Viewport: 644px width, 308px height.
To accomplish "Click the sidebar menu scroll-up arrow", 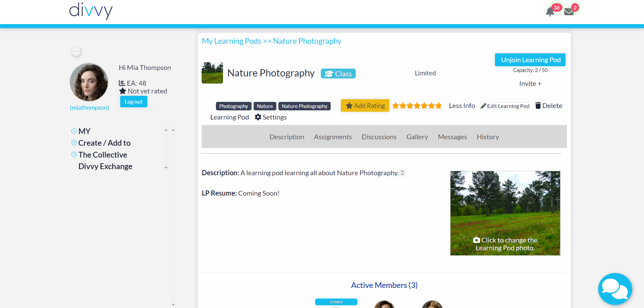I will click(x=166, y=130).
